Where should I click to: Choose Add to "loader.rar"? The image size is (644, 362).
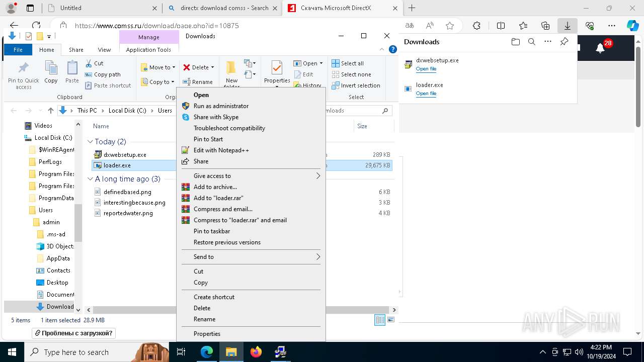(251, 198)
